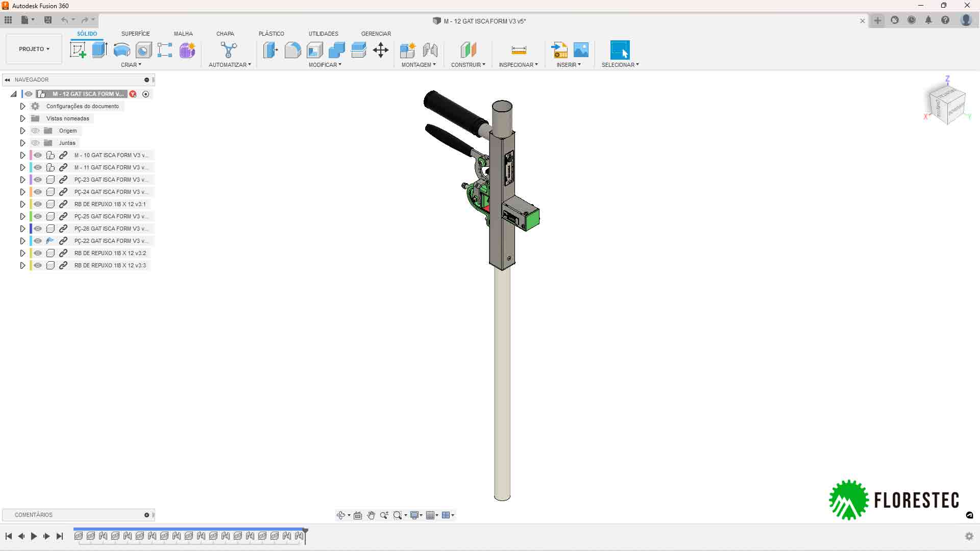980x551 pixels.
Task: Open the CHAPA ribbon tab
Action: click(225, 34)
